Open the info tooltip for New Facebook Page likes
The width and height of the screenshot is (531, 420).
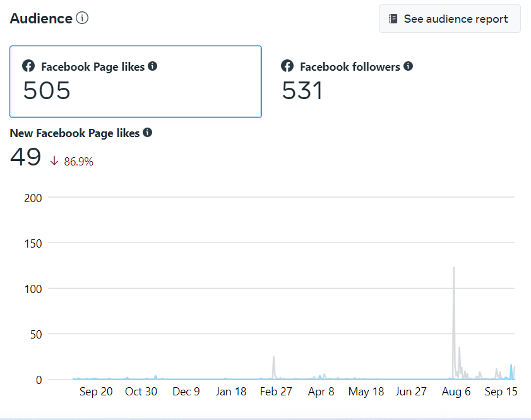(147, 133)
